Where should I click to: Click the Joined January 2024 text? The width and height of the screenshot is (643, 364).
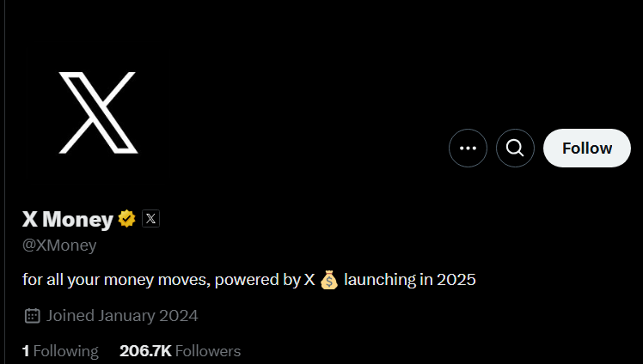[122, 315]
